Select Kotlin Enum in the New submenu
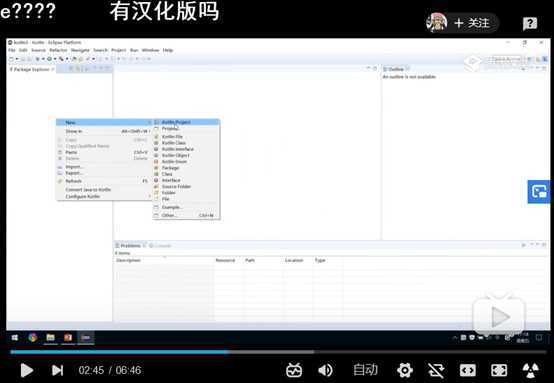 186,161
